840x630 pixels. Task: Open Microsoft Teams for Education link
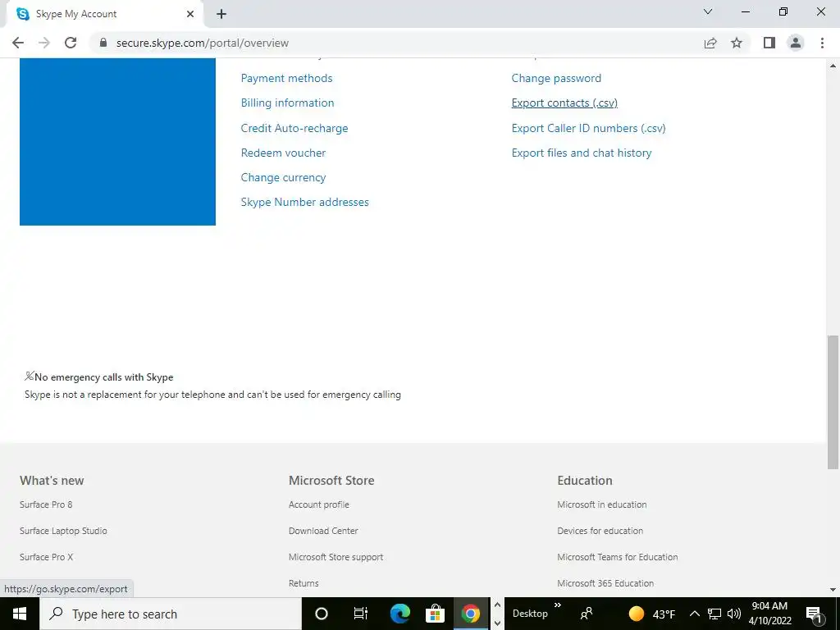pos(617,557)
